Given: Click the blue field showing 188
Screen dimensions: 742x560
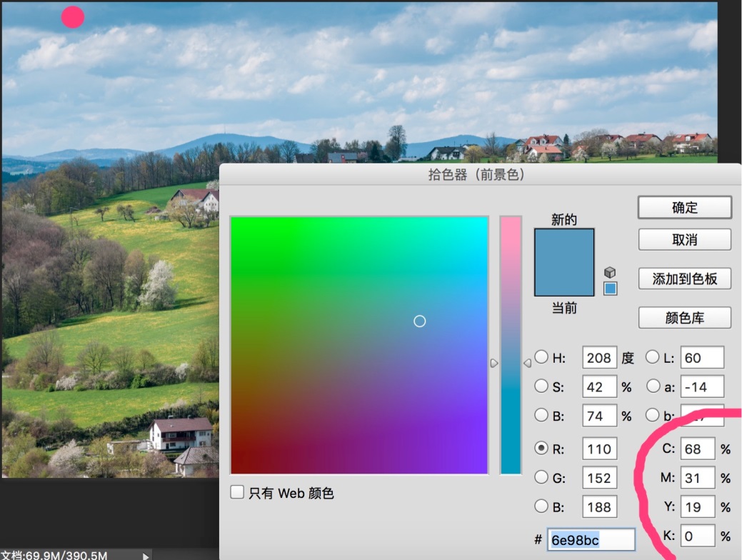Looking at the screenshot, I should click(600, 507).
